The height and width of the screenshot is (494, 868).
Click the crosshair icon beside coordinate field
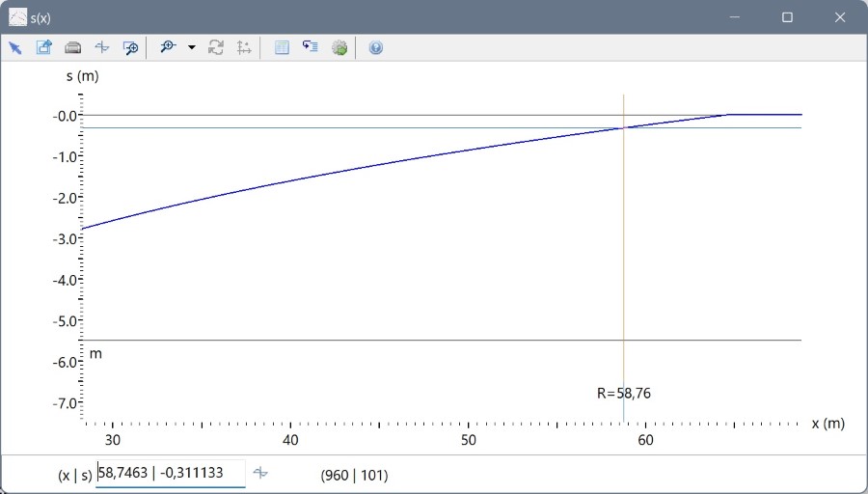tap(260, 473)
